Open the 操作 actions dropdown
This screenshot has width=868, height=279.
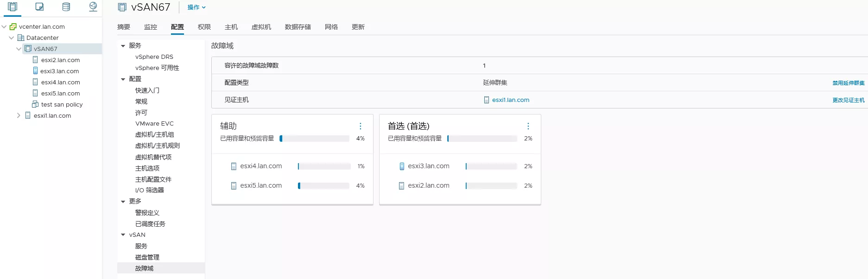pos(196,7)
